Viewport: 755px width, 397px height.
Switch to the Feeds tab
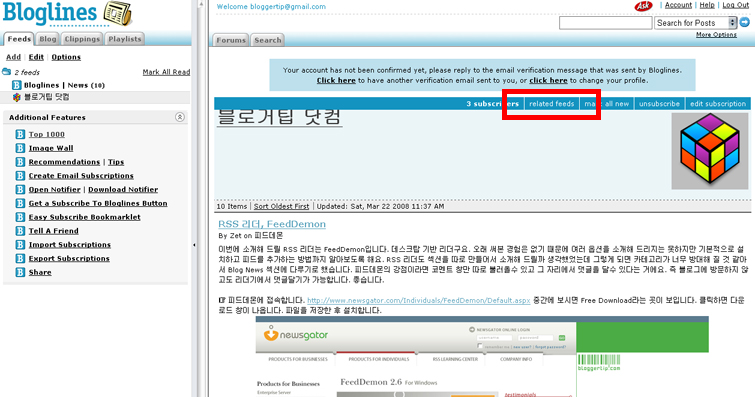pyautogui.click(x=19, y=39)
